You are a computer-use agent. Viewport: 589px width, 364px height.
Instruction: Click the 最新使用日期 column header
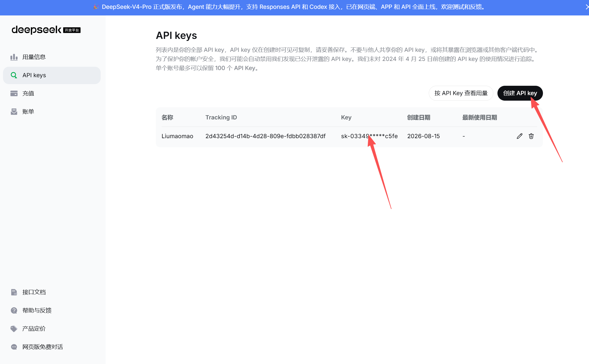(480, 117)
